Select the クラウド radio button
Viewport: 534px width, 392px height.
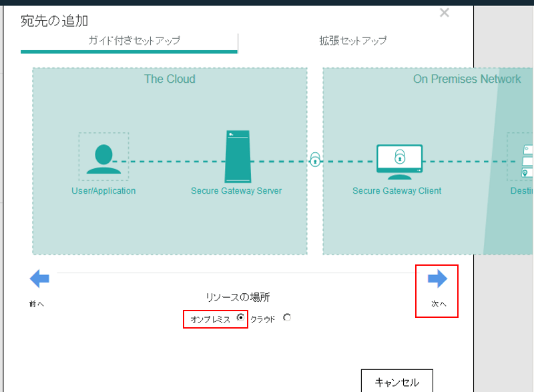tap(287, 317)
